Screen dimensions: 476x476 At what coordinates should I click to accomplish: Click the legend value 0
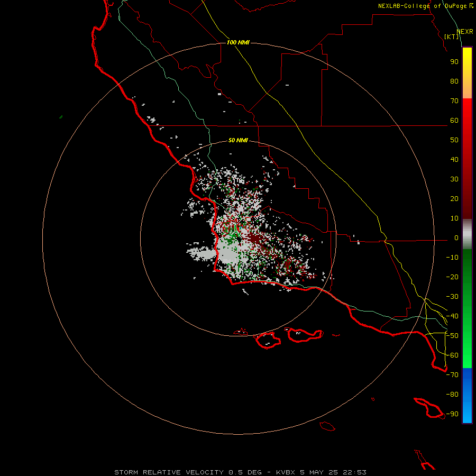pos(456,238)
